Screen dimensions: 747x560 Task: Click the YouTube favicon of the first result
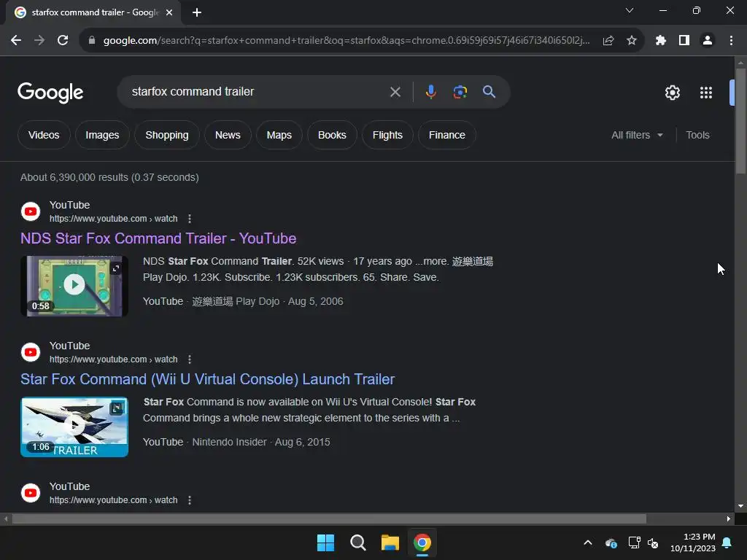(x=31, y=211)
